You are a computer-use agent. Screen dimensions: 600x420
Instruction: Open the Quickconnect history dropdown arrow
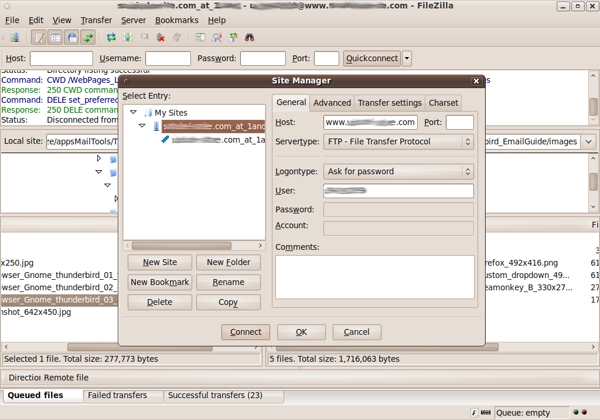click(x=407, y=59)
